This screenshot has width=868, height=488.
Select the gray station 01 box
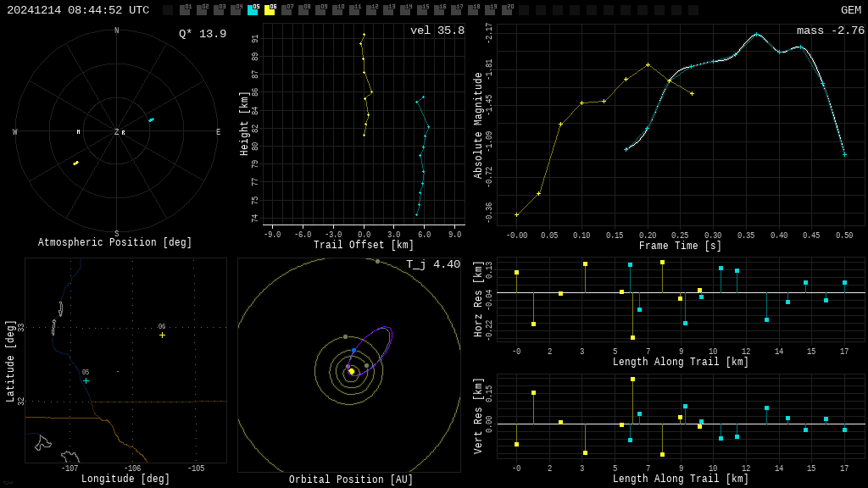(185, 10)
